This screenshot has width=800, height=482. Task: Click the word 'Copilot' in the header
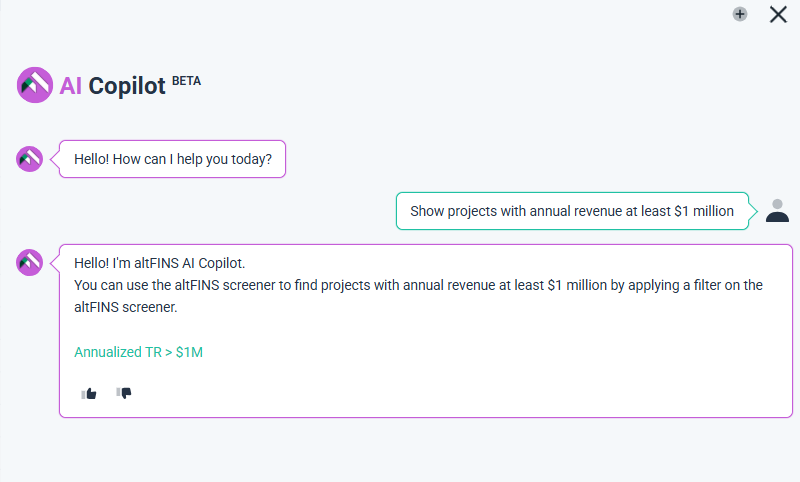coord(127,86)
